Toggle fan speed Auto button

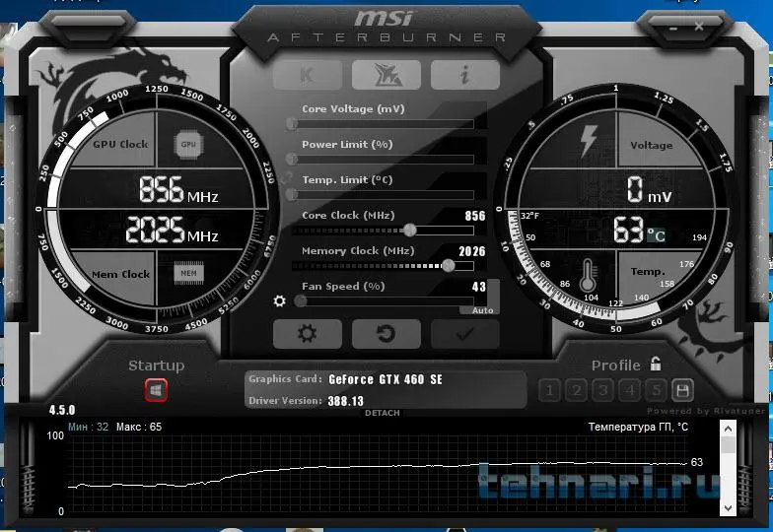pyautogui.click(x=481, y=310)
